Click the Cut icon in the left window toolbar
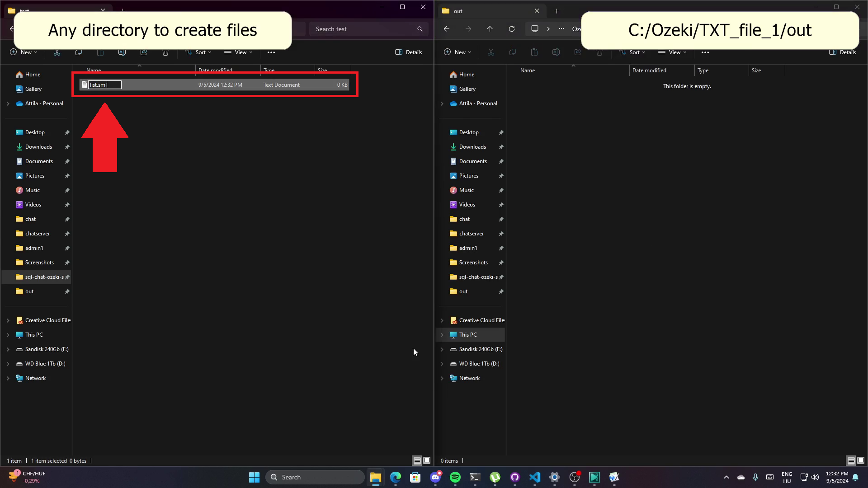868x488 pixels. [57, 52]
